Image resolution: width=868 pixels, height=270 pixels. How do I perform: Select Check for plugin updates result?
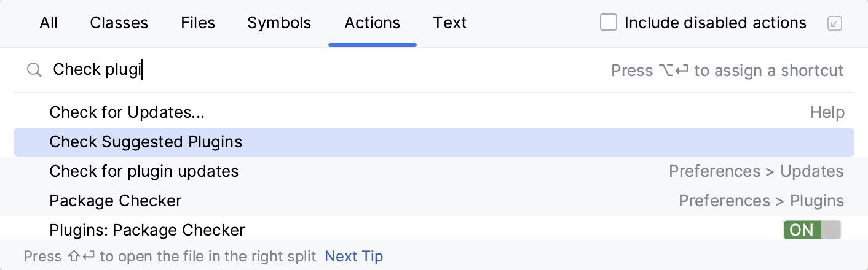pyautogui.click(x=144, y=171)
